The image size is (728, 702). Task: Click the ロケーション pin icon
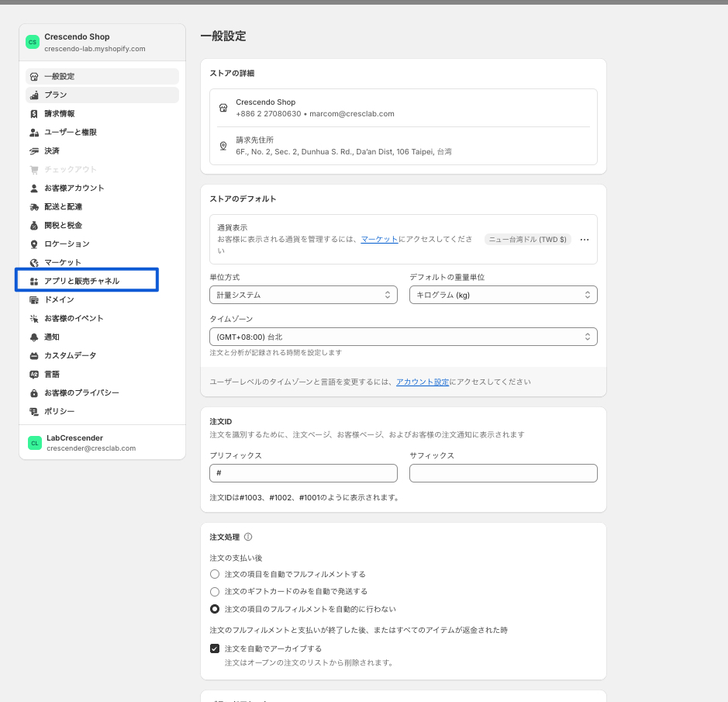[34, 244]
